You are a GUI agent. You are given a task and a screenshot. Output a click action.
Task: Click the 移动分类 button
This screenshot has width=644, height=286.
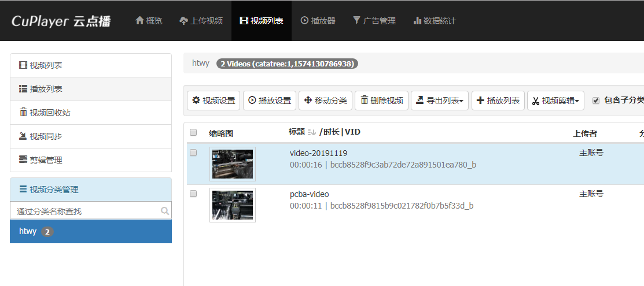(325, 101)
